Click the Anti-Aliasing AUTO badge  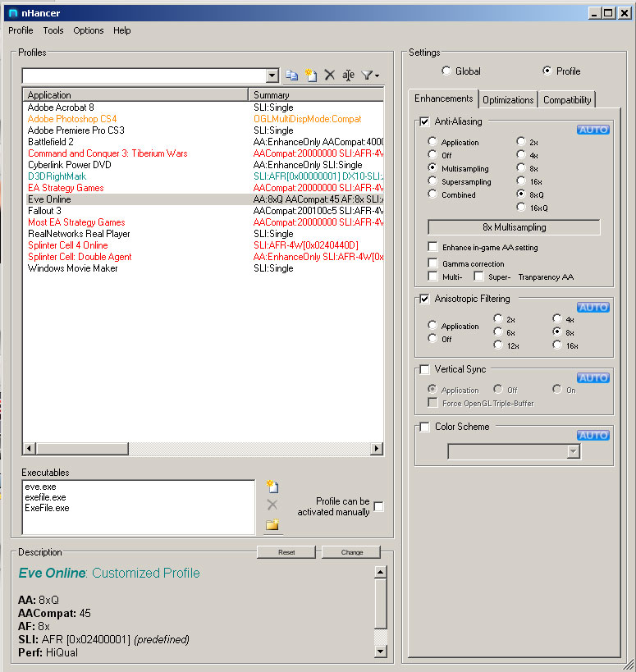point(593,130)
